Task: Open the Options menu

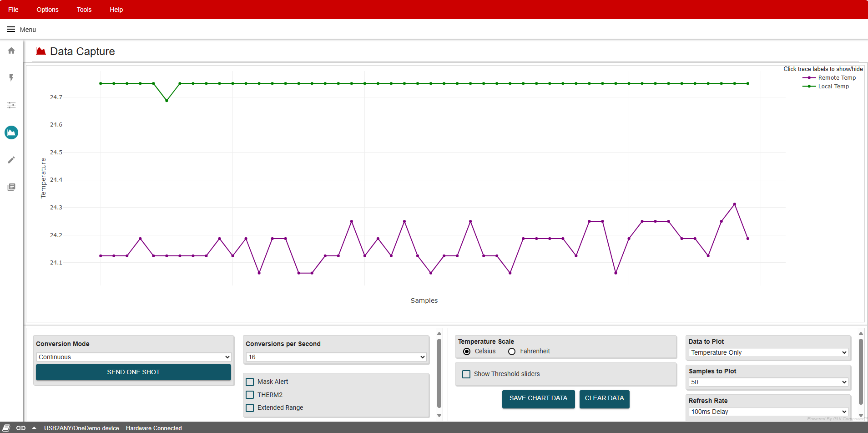Action: [47, 10]
